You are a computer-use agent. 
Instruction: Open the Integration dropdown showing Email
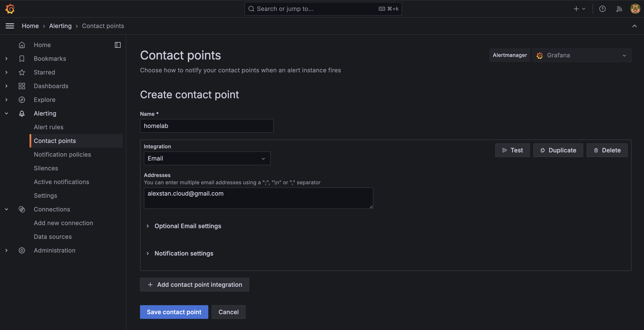(x=207, y=158)
